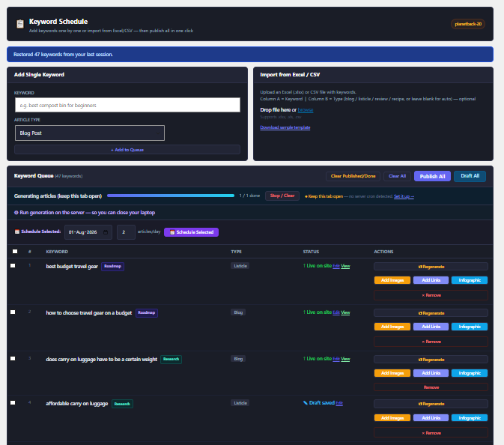Add Links to does carry on luggage row
The image size is (504, 445).
(431, 373)
